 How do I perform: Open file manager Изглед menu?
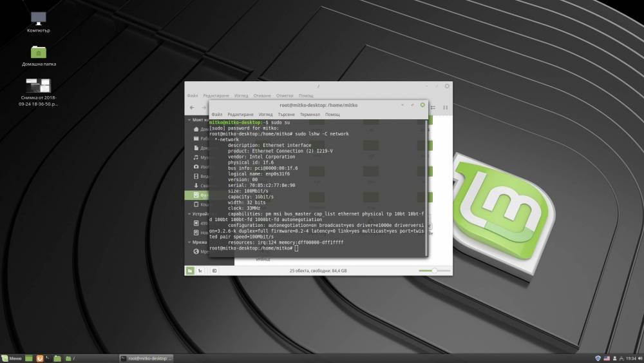click(241, 96)
